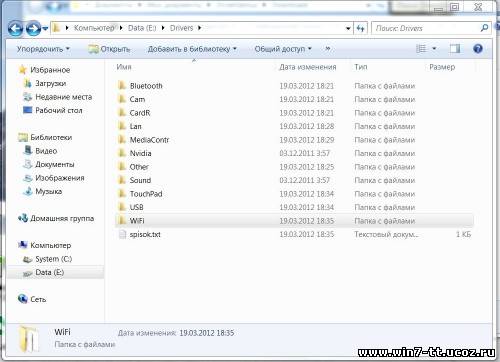Sort by the Дата изменения column header

308,67
